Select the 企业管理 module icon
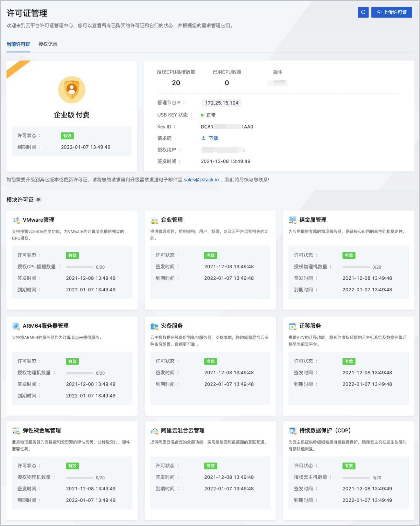The width and height of the screenshot is (420, 526). coord(154,220)
